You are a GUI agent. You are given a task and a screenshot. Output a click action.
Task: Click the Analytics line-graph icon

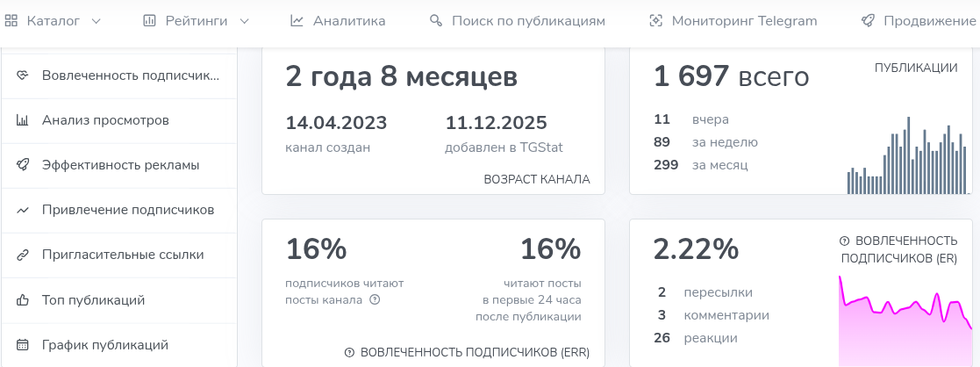click(x=297, y=21)
